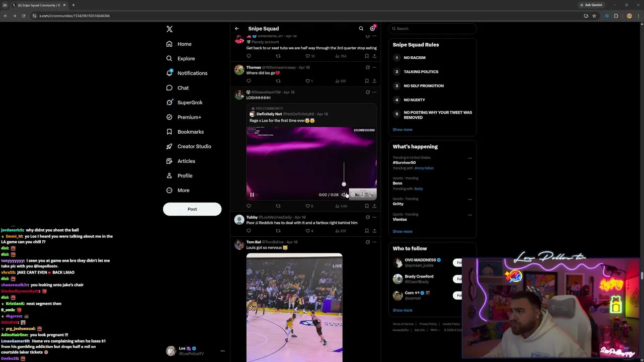Click the Creator Studio icon
644x362 pixels.
[x=169, y=146]
